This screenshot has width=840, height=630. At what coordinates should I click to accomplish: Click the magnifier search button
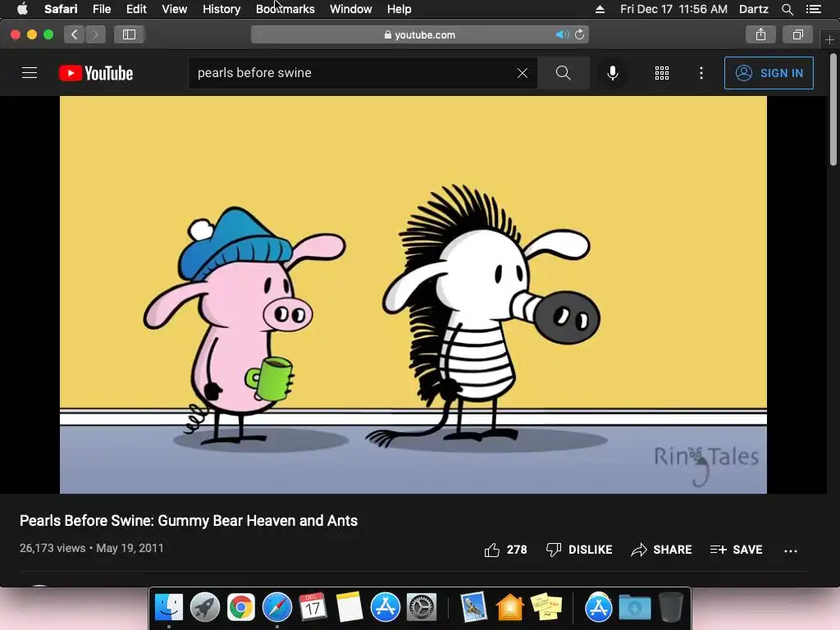pyautogui.click(x=563, y=73)
